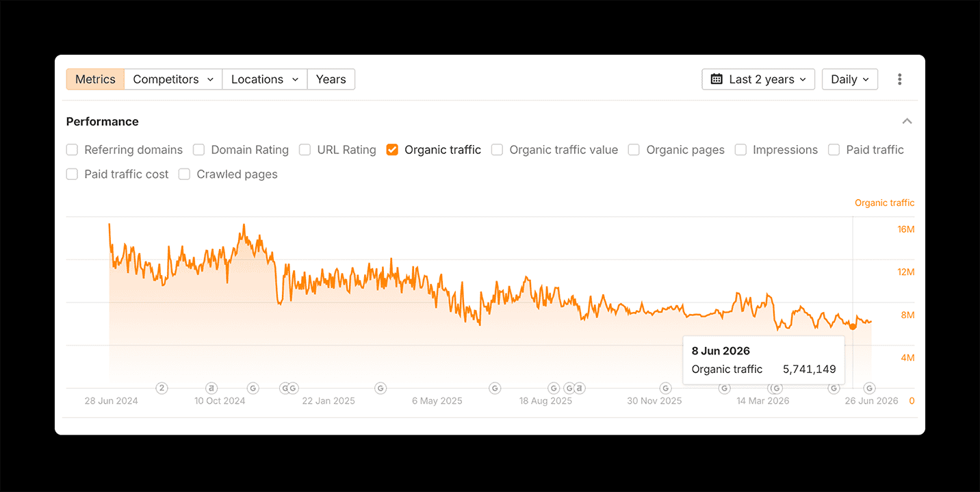Click the '2' annotation marker on the timeline

pyautogui.click(x=162, y=388)
